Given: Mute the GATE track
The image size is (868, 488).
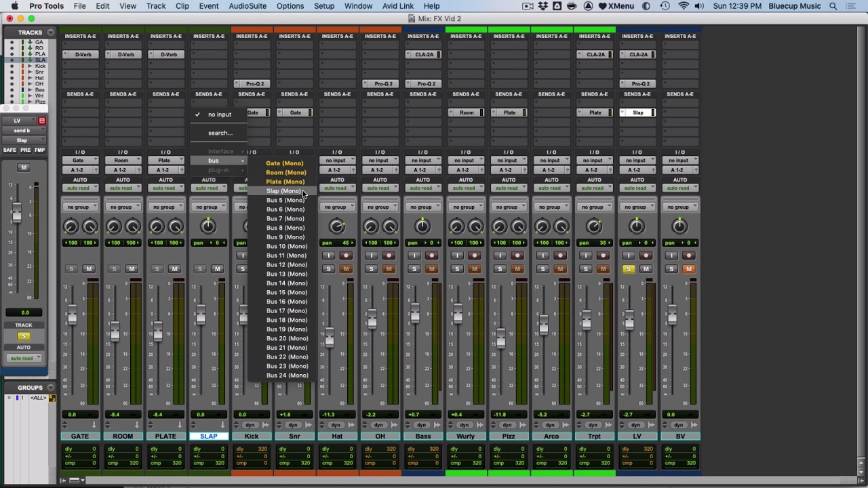Looking at the screenshot, I should tap(89, 269).
